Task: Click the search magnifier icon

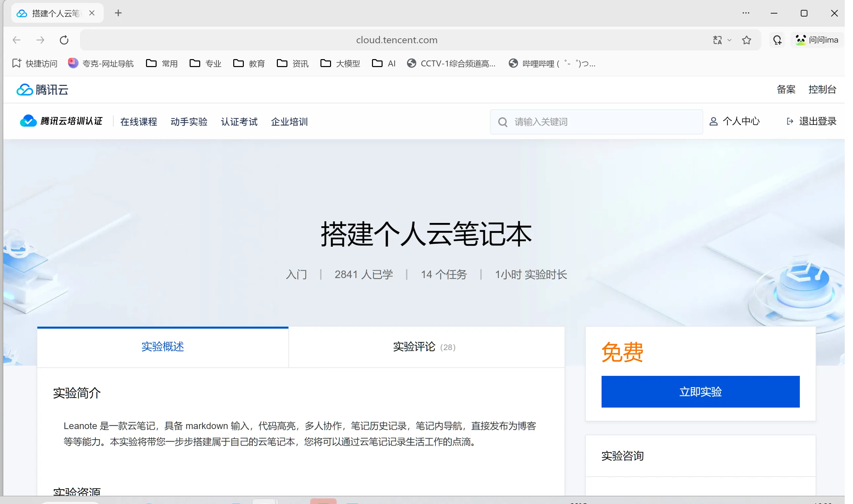Action: click(503, 122)
